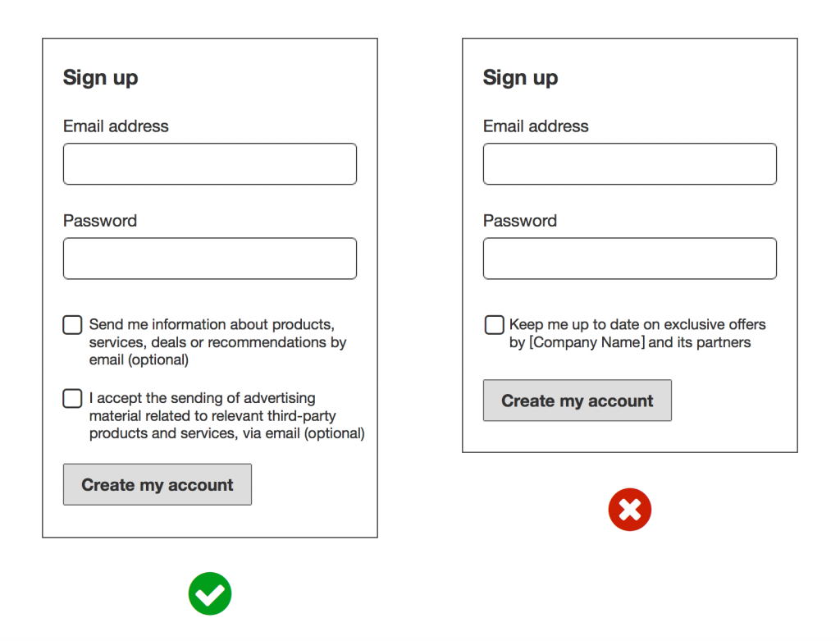Image resolution: width=840 pixels, height=641 pixels.
Task: Check the third-party advertising material checkbox
Action: coord(72,399)
